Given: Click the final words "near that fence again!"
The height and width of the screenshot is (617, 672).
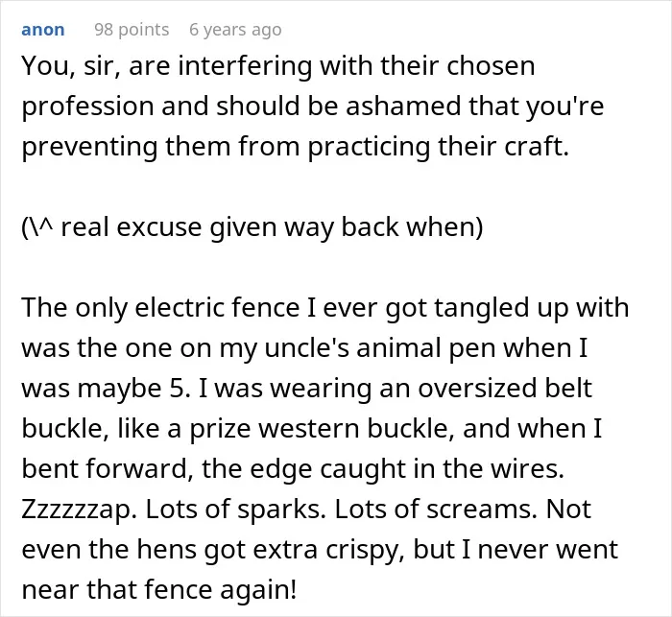Looking at the screenshot, I should click(159, 590).
